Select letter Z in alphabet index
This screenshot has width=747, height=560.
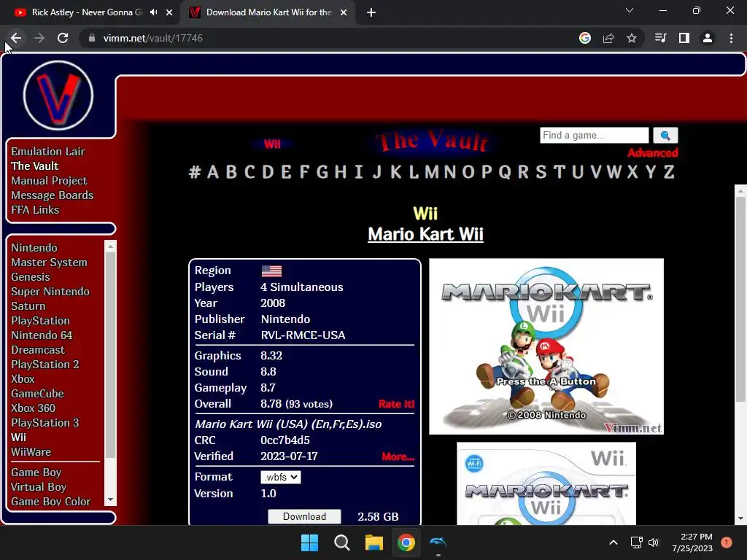click(x=669, y=171)
